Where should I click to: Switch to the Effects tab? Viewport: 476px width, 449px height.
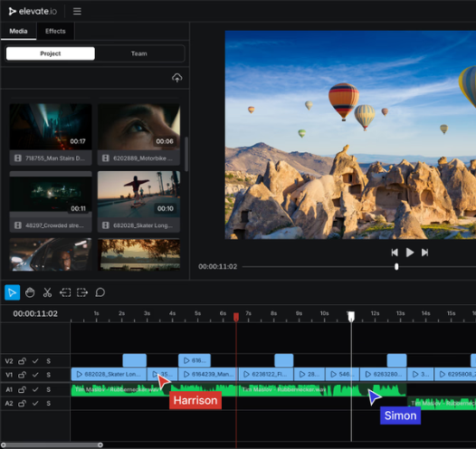(x=55, y=31)
